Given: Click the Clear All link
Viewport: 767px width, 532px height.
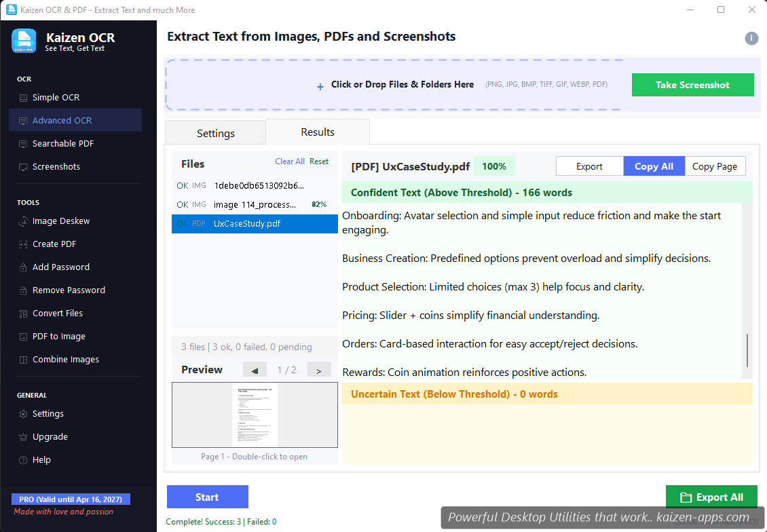Looking at the screenshot, I should [290, 161].
